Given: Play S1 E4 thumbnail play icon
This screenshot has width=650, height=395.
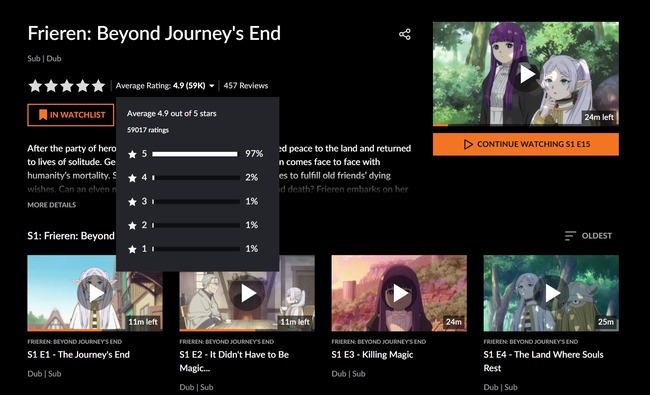Looking at the screenshot, I should point(551,293).
